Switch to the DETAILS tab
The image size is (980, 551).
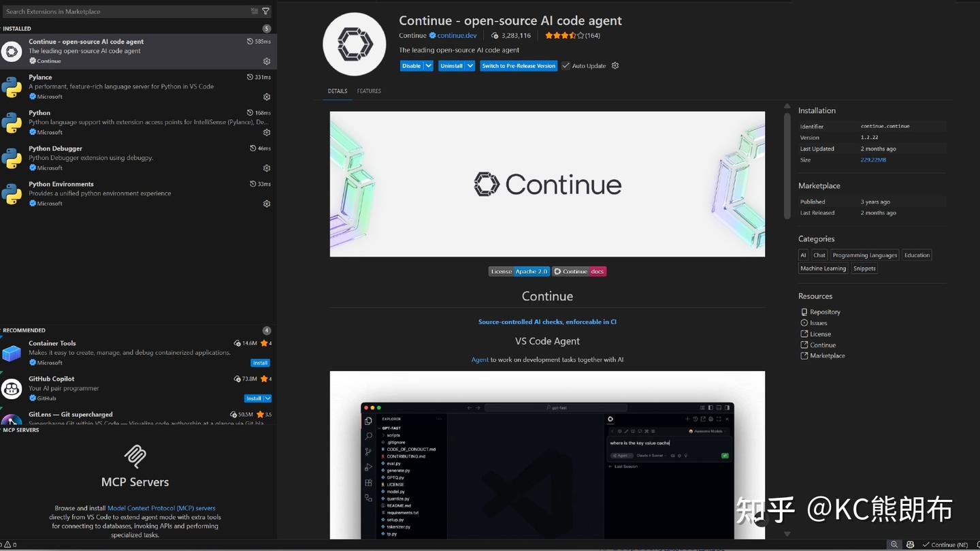point(338,91)
